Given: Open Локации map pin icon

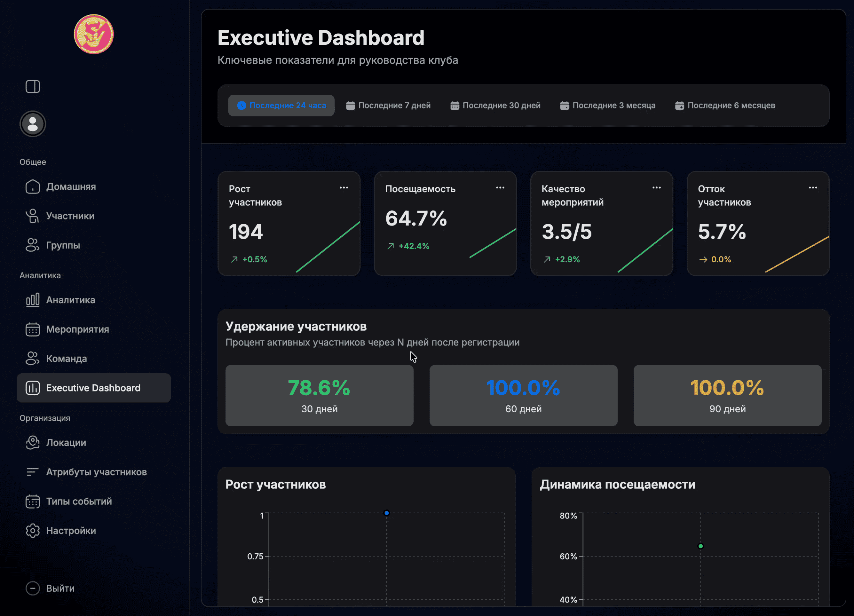Looking at the screenshot, I should click(33, 443).
